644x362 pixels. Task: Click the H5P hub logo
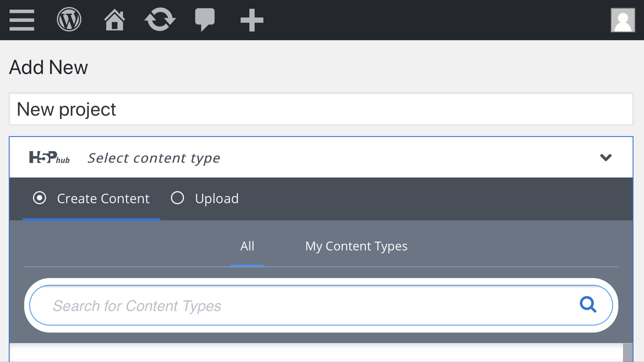pyautogui.click(x=50, y=157)
